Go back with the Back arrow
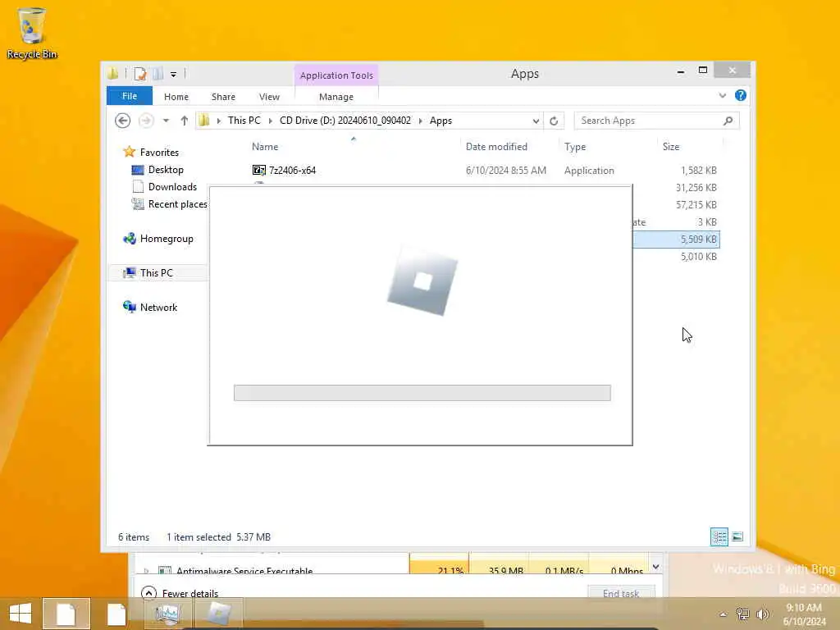Screen dimensions: 840x630 click(x=123, y=121)
